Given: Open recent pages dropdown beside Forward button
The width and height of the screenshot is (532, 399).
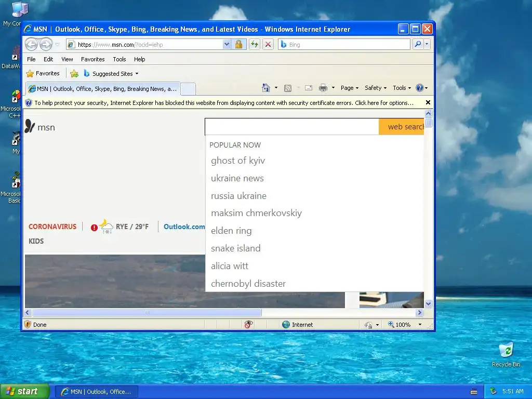Looking at the screenshot, I should pyautogui.click(x=57, y=45).
